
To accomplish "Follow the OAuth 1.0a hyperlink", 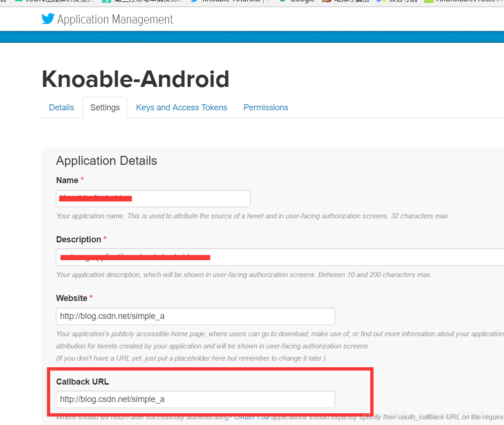I will [x=252, y=417].
